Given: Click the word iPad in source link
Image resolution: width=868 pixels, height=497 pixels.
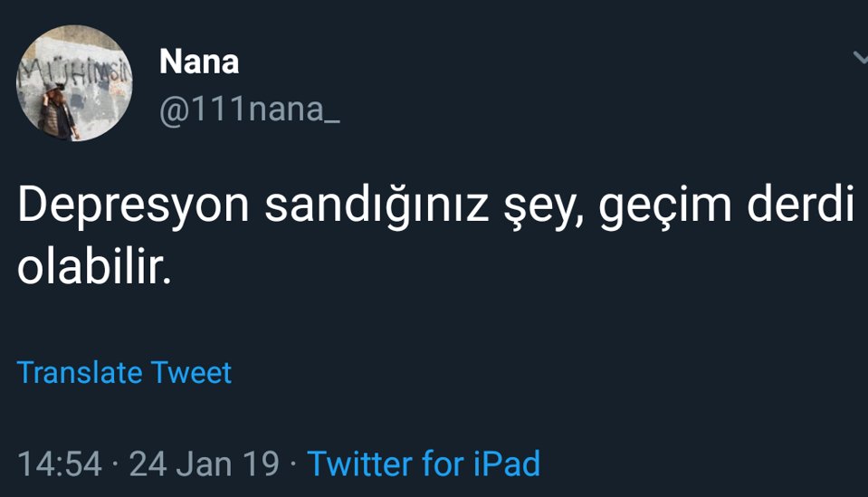Looking at the screenshot, I should (x=506, y=464).
